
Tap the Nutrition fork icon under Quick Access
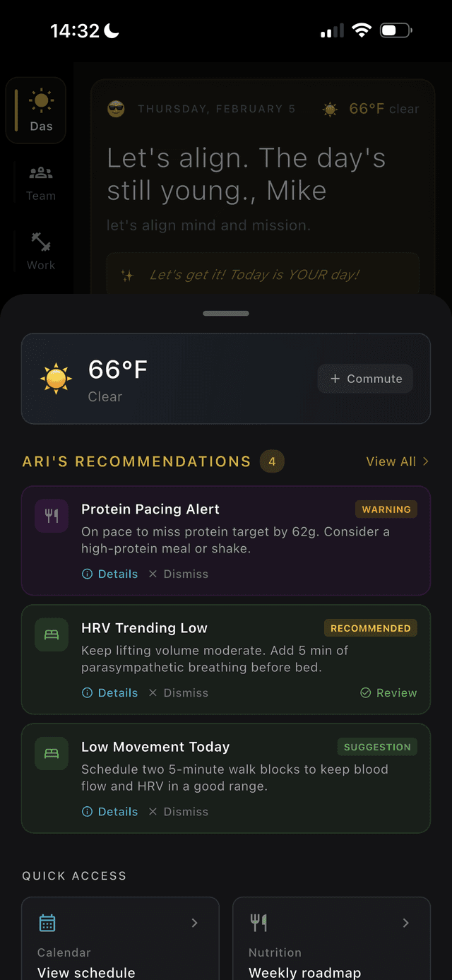(x=257, y=922)
